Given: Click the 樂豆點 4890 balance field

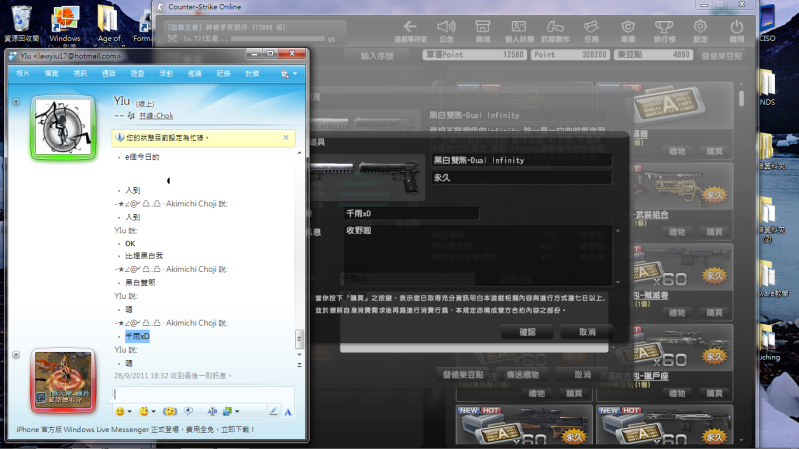Looking at the screenshot, I should pyautogui.click(x=653, y=55).
